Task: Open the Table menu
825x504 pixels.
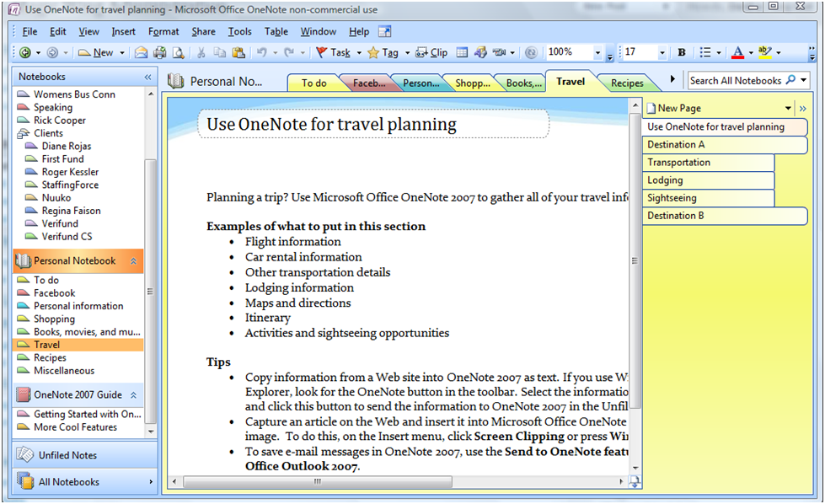Action: click(276, 31)
